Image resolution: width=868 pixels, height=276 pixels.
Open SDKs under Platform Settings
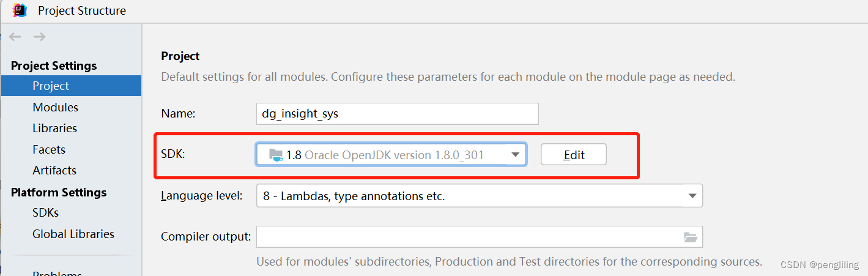coord(46,213)
